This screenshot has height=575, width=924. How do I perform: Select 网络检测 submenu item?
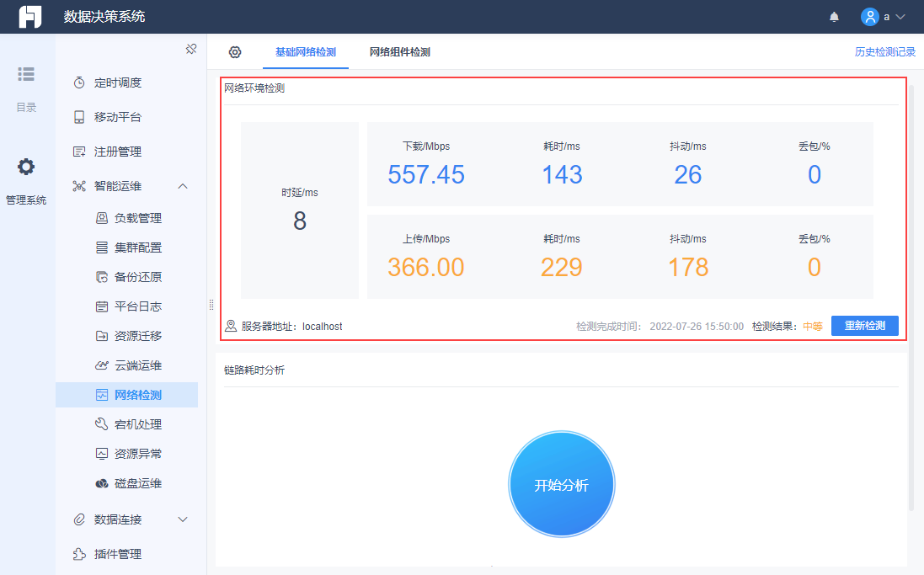click(x=126, y=395)
